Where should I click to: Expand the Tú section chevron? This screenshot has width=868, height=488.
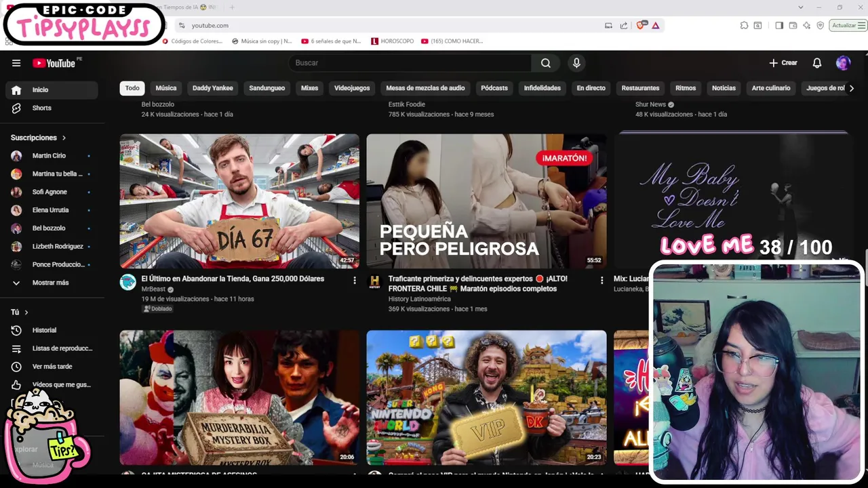click(x=26, y=312)
